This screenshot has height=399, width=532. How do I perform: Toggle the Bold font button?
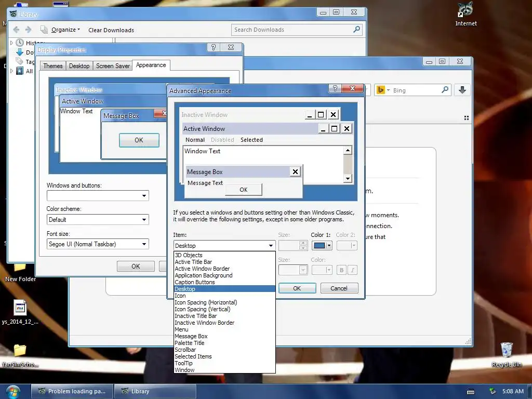tap(342, 270)
